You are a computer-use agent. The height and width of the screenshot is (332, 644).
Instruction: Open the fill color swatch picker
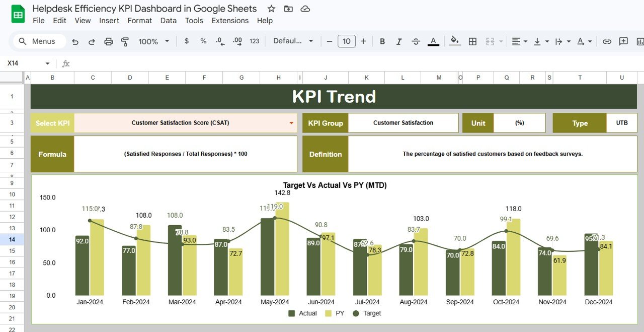click(x=454, y=41)
